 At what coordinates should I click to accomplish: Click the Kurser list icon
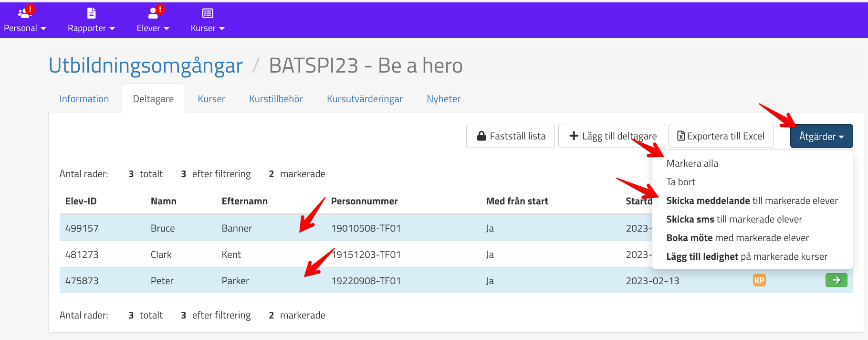pyautogui.click(x=208, y=13)
